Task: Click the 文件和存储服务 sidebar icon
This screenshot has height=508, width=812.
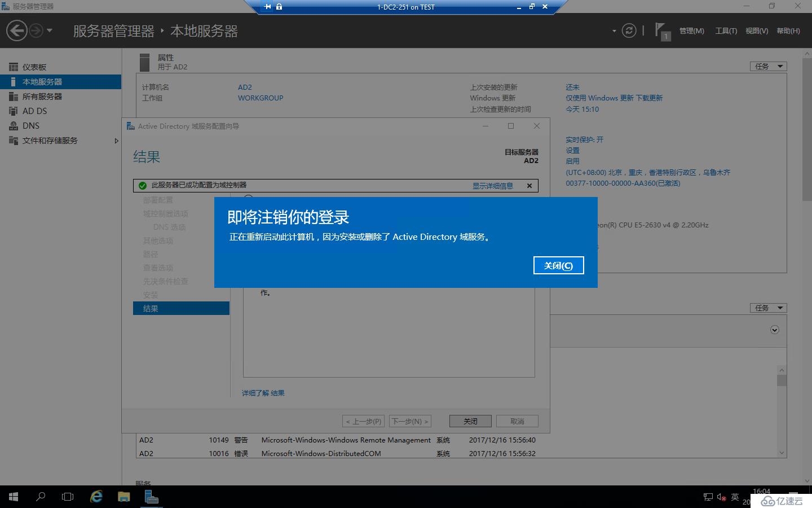Action: [x=14, y=141]
